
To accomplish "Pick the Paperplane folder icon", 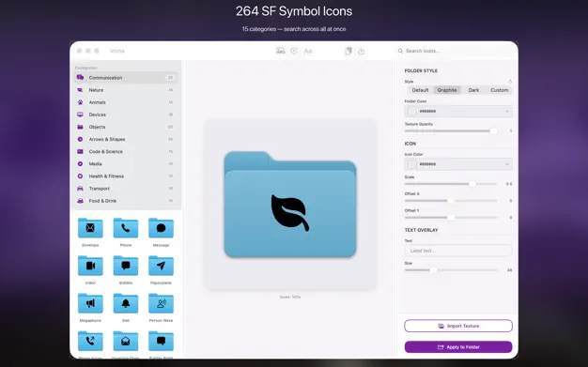I will click(x=161, y=266).
